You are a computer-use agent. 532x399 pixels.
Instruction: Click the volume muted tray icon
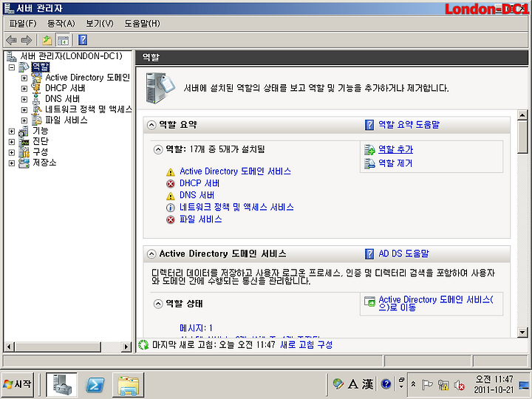459,385
